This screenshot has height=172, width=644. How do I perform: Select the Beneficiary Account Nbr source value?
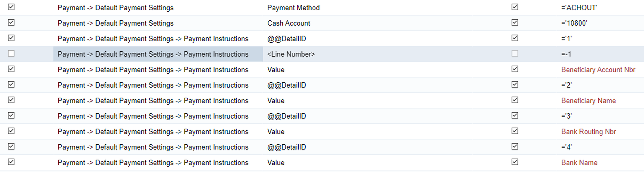pos(598,70)
